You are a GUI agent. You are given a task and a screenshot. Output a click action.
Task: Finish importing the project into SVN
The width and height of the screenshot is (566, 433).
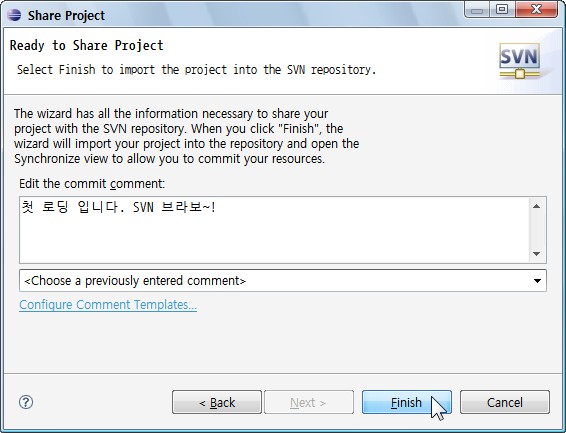coord(407,402)
